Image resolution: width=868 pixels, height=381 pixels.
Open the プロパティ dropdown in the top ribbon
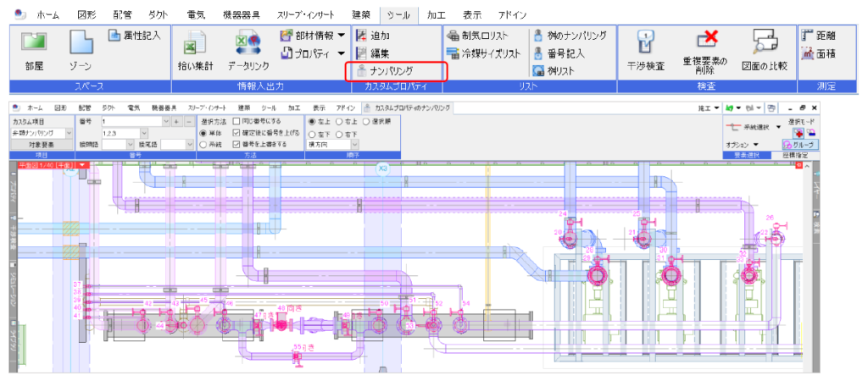pyautogui.click(x=341, y=53)
